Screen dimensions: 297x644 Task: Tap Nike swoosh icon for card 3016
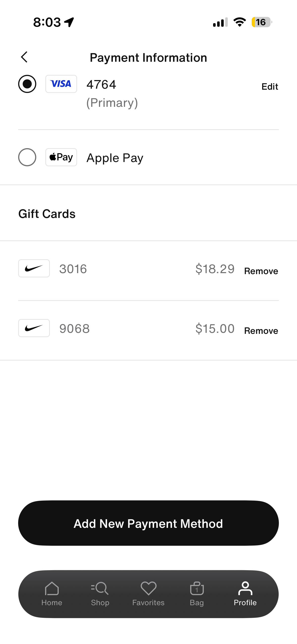pyautogui.click(x=34, y=268)
